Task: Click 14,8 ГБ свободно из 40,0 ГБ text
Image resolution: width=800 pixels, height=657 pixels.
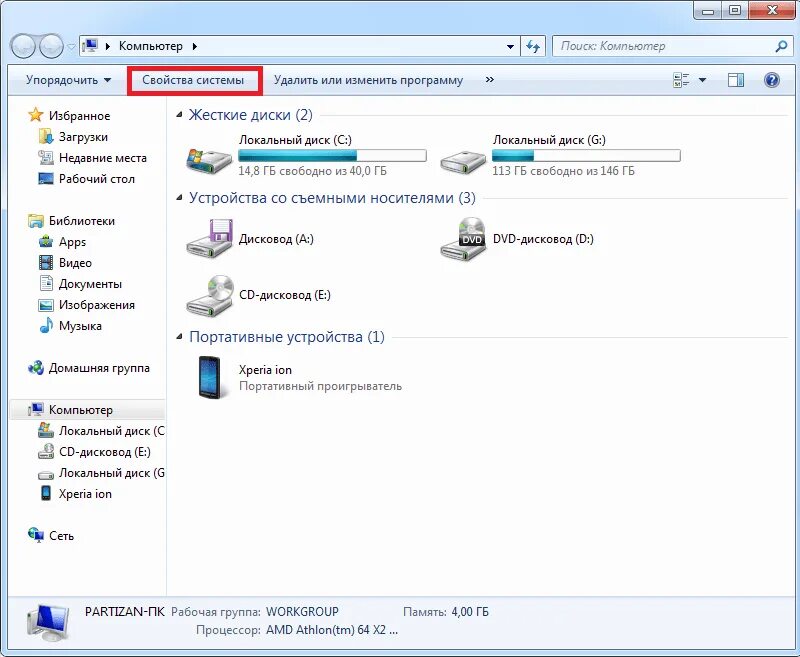Action: (x=313, y=171)
